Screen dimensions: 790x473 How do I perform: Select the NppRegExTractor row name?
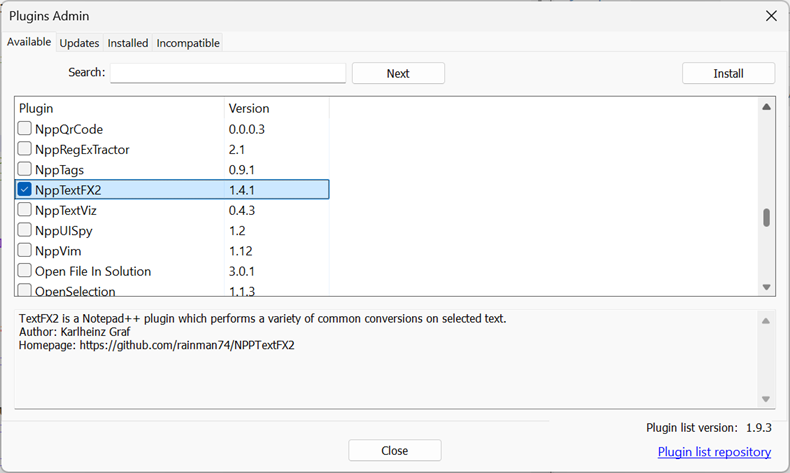(82, 150)
